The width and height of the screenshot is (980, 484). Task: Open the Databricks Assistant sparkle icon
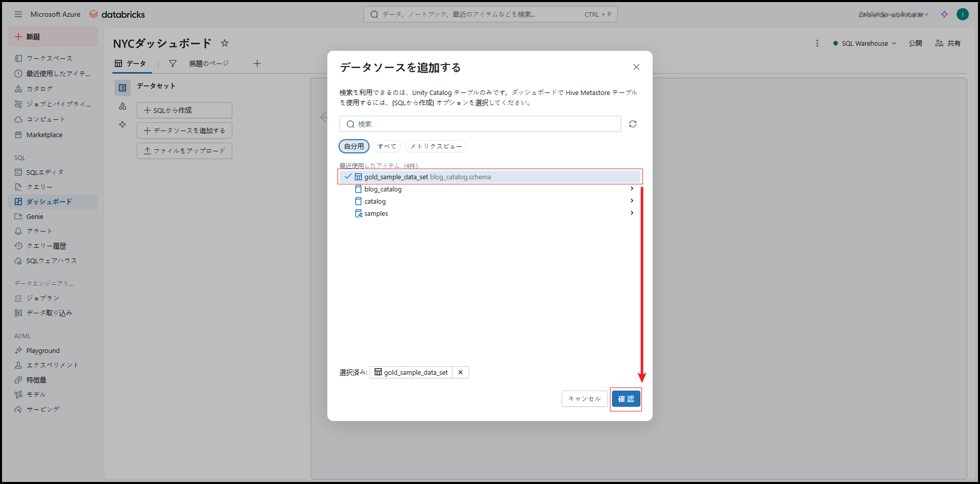pos(944,14)
